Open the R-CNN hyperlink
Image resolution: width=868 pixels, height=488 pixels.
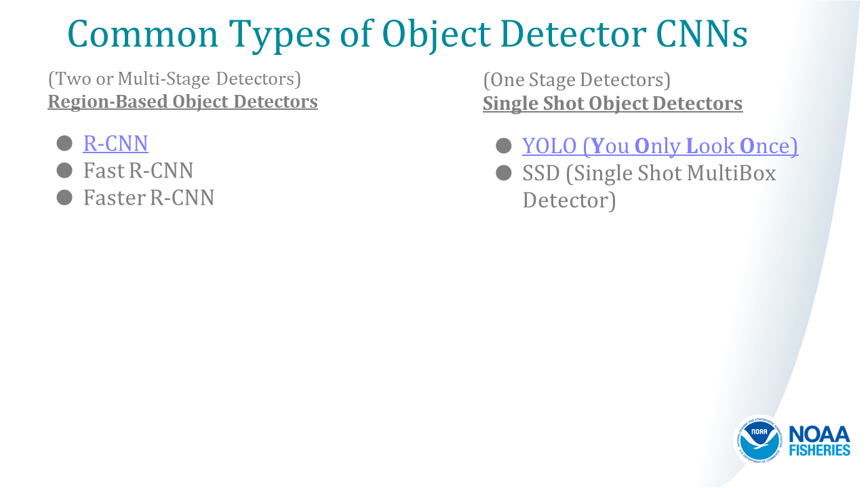click(x=115, y=144)
